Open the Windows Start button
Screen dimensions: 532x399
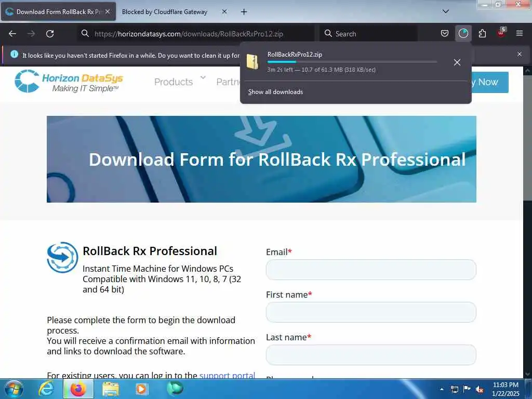14,389
